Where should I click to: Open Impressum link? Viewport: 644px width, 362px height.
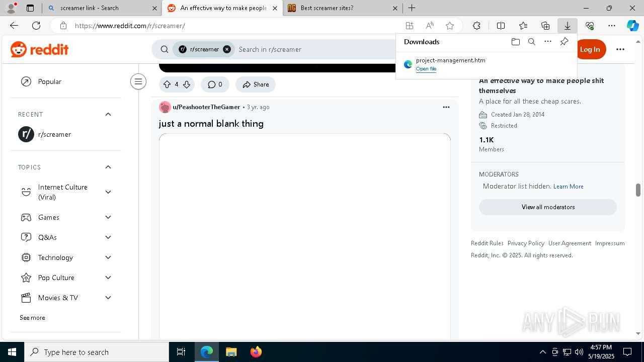click(610, 243)
